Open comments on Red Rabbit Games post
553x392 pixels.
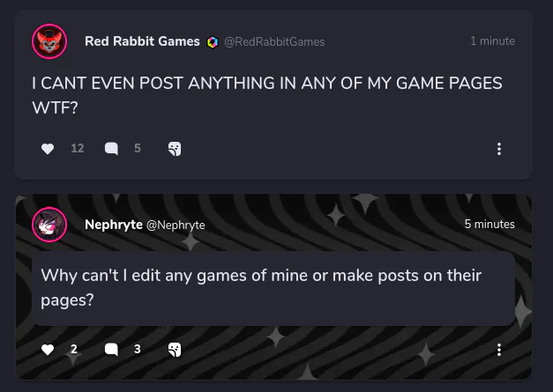[x=111, y=149]
